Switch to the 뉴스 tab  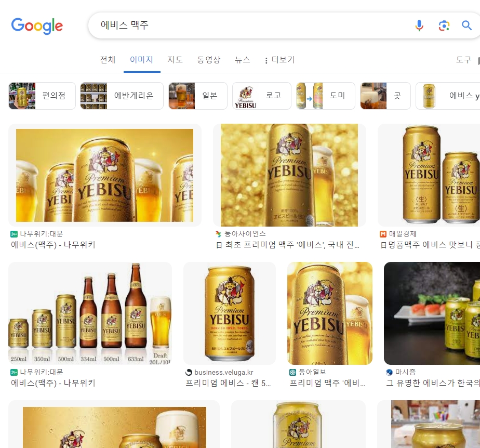(x=242, y=60)
